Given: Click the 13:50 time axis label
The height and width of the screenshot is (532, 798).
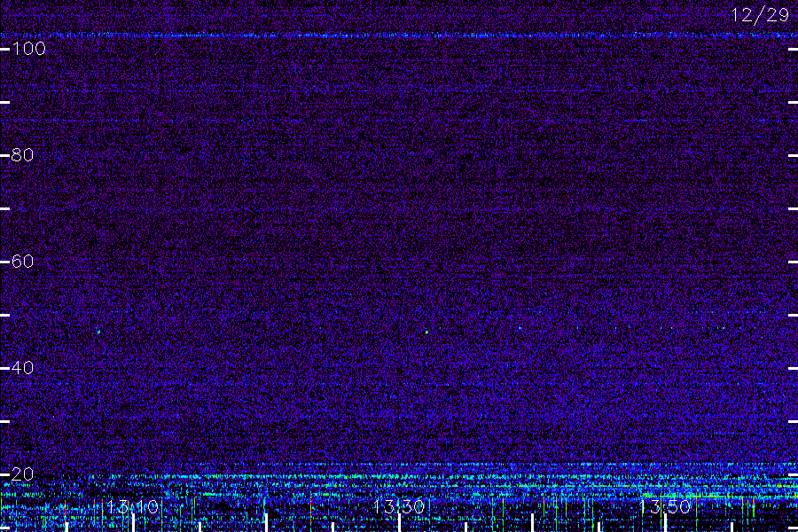Looking at the screenshot, I should [x=665, y=506].
